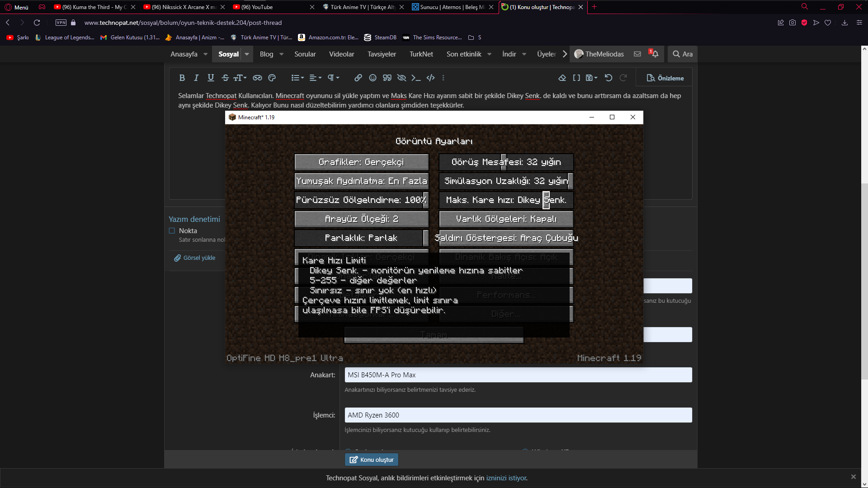Viewport: 868px width, 488px height.
Task: Check the Nokta spell-check checkbox
Action: pos(172,231)
